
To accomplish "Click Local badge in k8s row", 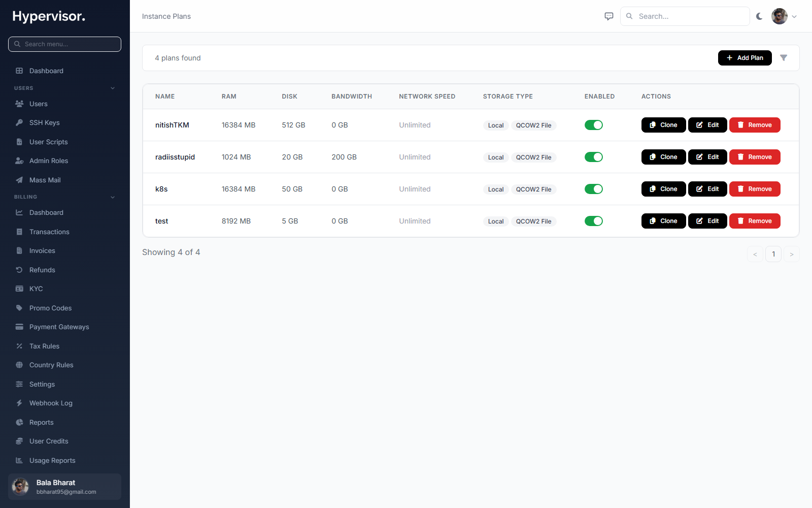I will (496, 189).
